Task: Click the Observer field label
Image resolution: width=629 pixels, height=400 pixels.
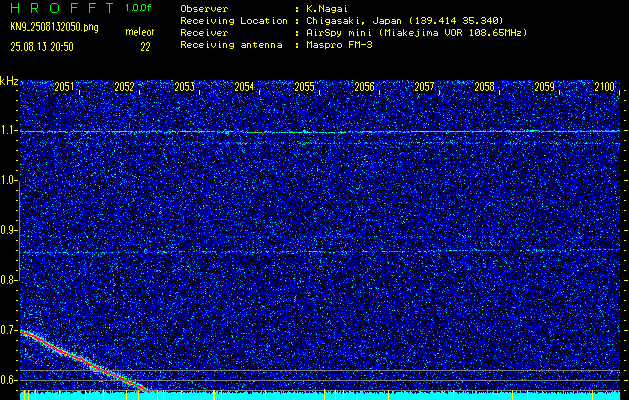Action: [204, 8]
